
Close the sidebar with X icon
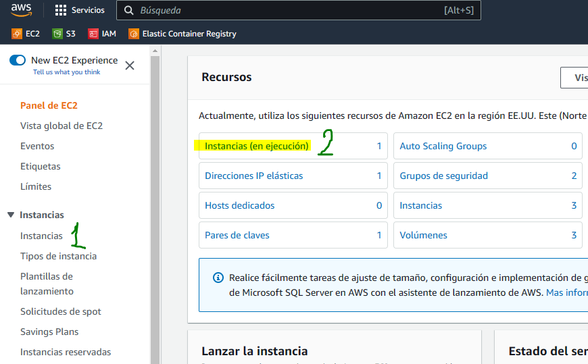point(130,66)
